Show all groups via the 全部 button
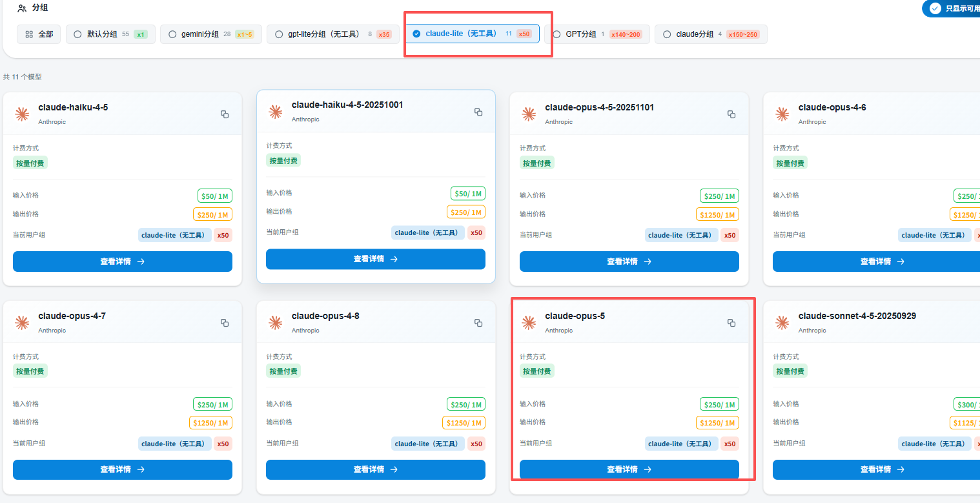The height and width of the screenshot is (503, 980). click(39, 34)
